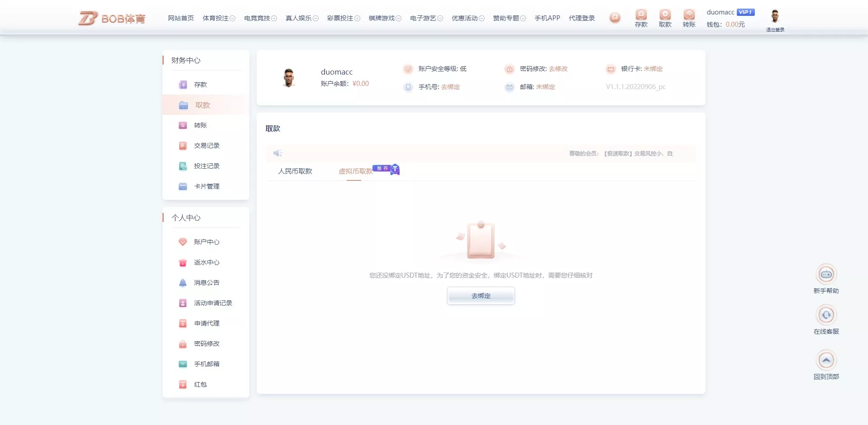This screenshot has width=868, height=425.
Task: Mute the announcement speaker icon
Action: tap(277, 153)
